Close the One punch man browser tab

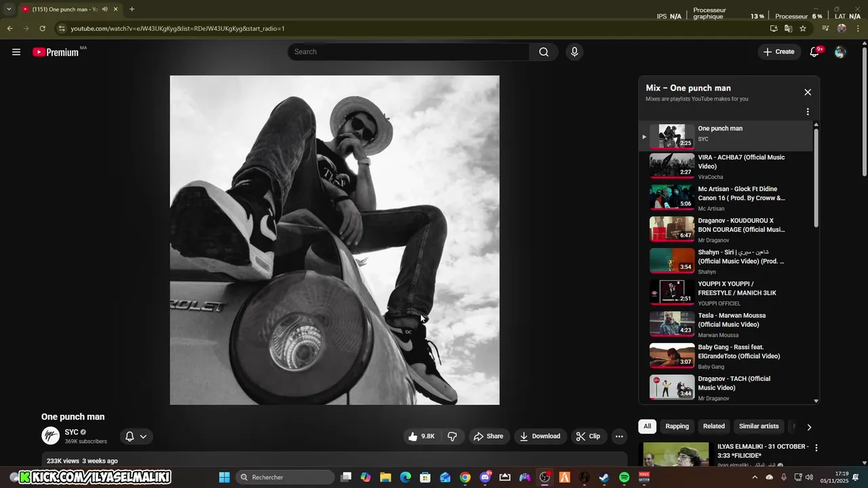point(115,9)
